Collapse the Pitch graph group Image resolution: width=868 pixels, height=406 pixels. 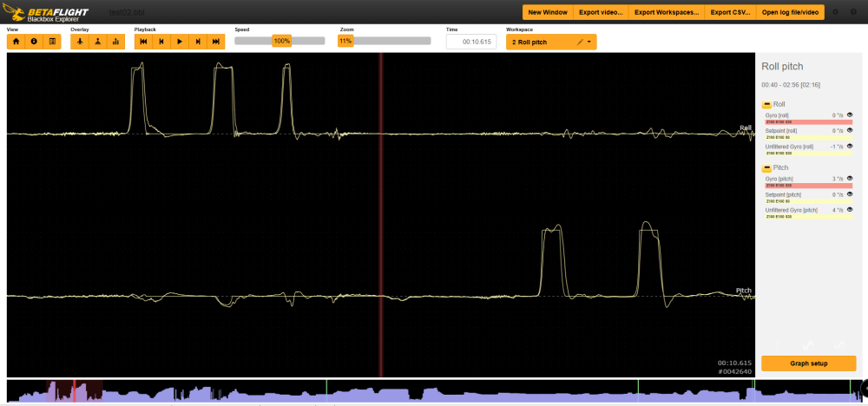coord(766,167)
